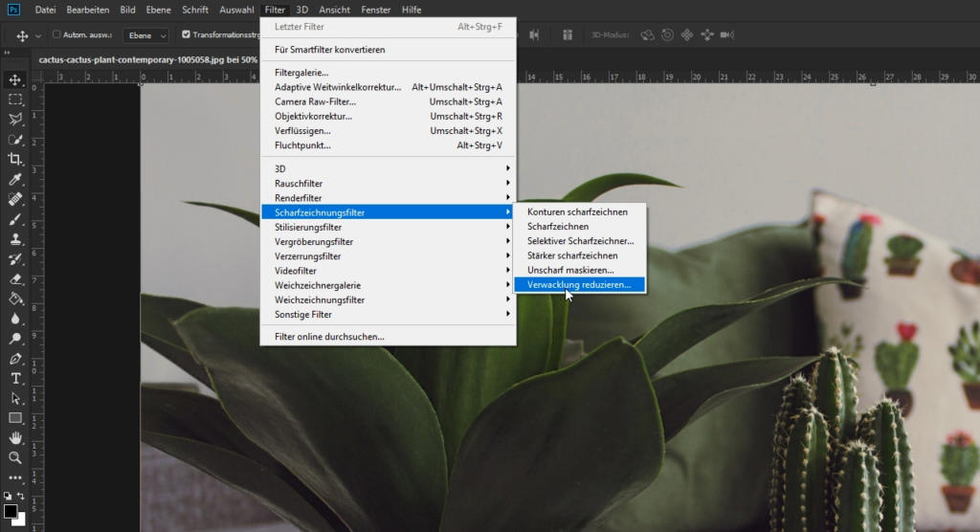Open Move tool preset dropdown arrow
Viewport: 980px width, 532px height.
(38, 36)
